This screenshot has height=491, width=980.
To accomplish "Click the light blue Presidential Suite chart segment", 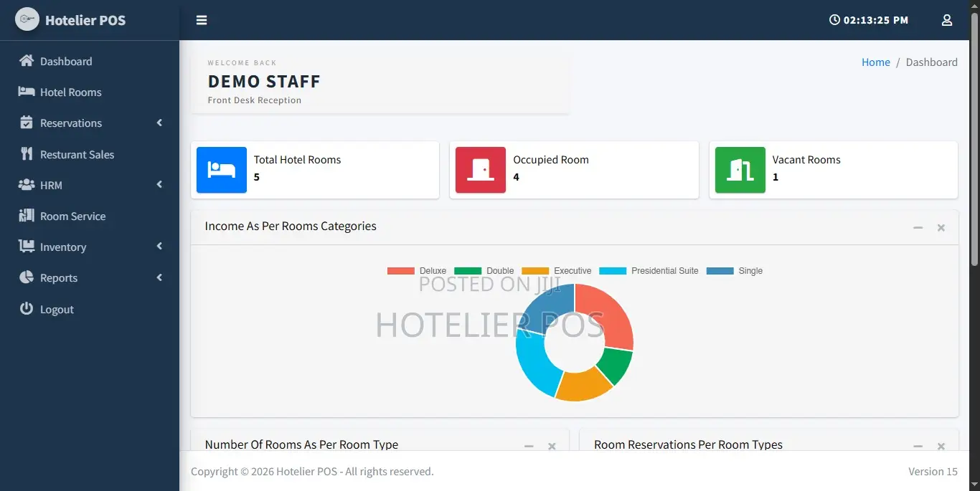I will coord(534,364).
